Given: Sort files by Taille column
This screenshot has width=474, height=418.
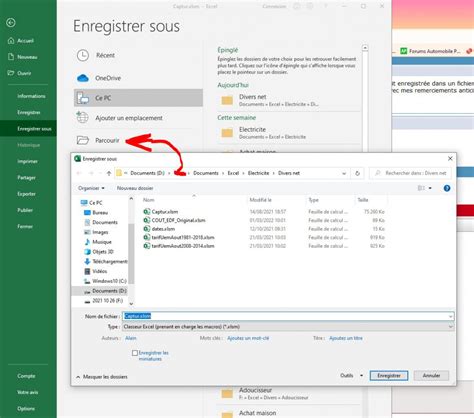Looking at the screenshot, I should point(363,200).
